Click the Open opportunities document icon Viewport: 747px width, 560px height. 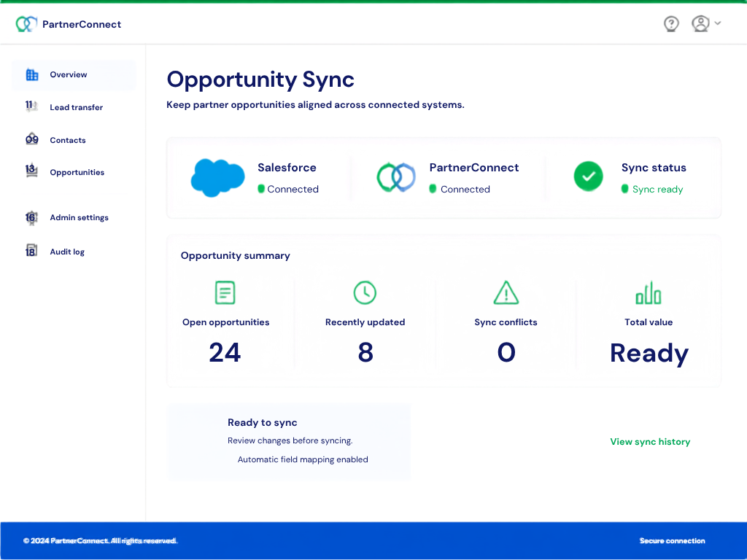point(225,292)
